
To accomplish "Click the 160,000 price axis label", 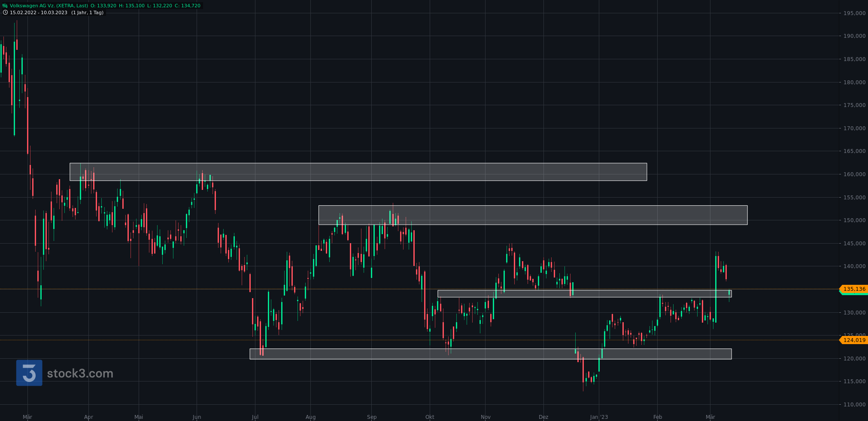I will (x=854, y=174).
